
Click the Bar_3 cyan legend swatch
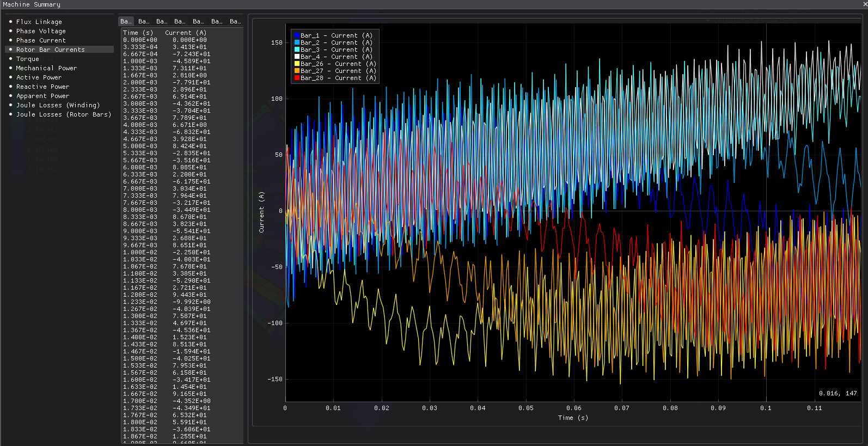point(297,50)
